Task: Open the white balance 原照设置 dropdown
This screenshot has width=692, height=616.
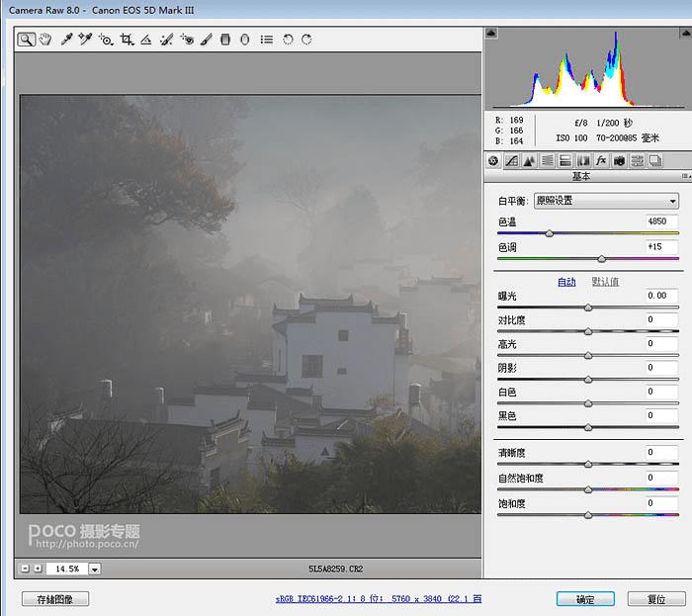Action: point(606,201)
